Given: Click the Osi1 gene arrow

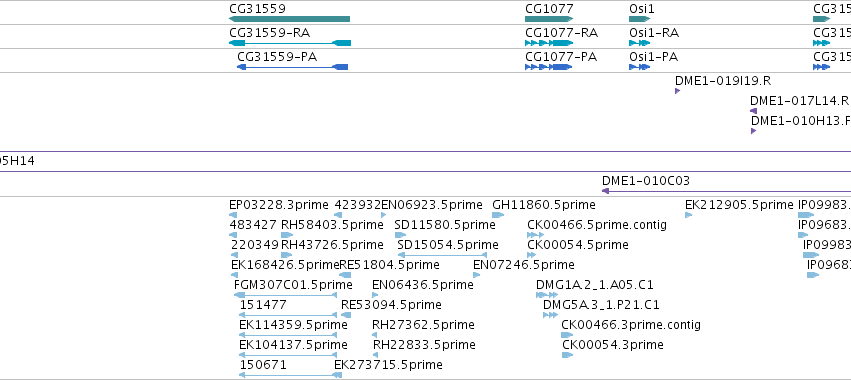Looking at the screenshot, I should pos(639,19).
